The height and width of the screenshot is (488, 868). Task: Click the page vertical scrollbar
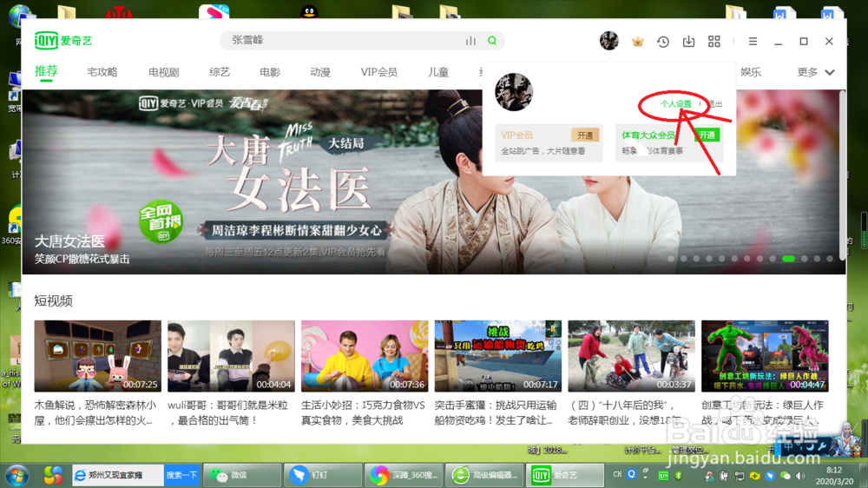coord(843,175)
